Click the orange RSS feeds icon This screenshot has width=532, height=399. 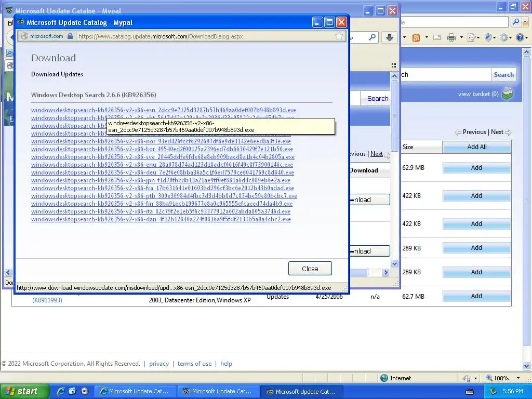click(x=416, y=37)
